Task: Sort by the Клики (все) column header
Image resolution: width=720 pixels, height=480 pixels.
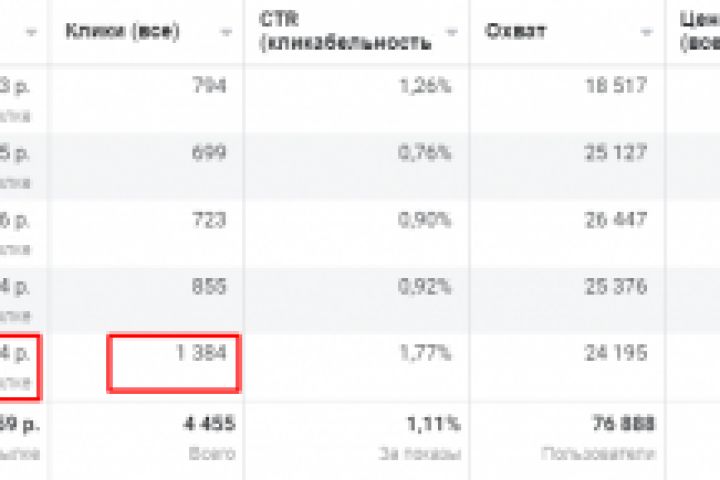Action: (x=123, y=32)
